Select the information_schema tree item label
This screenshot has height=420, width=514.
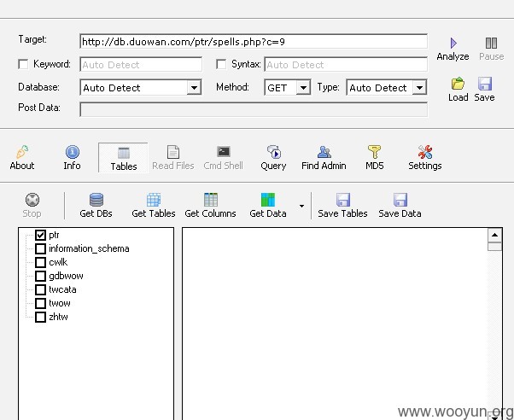click(x=89, y=249)
